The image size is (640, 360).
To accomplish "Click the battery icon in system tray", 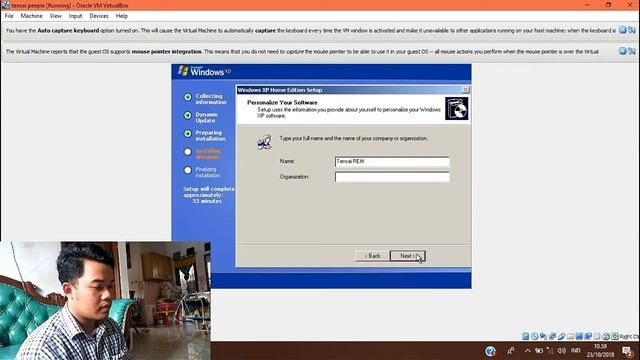I will pyautogui.click(x=539, y=351).
